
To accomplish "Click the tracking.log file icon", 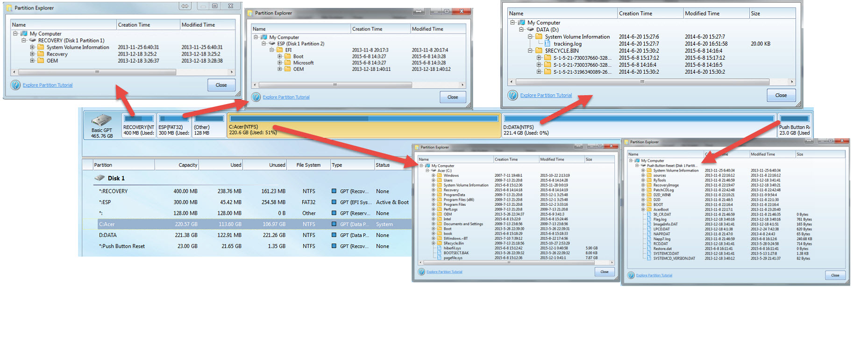I will [x=547, y=43].
